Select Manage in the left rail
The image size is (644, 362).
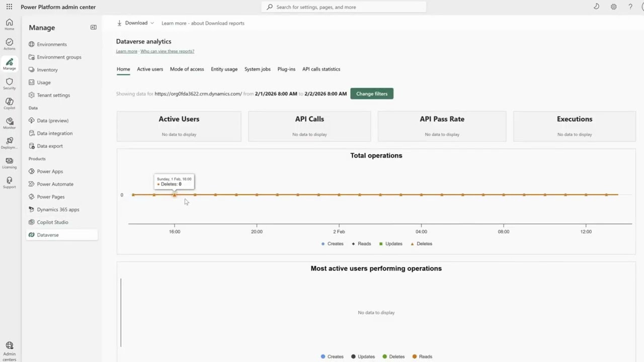pyautogui.click(x=9, y=64)
